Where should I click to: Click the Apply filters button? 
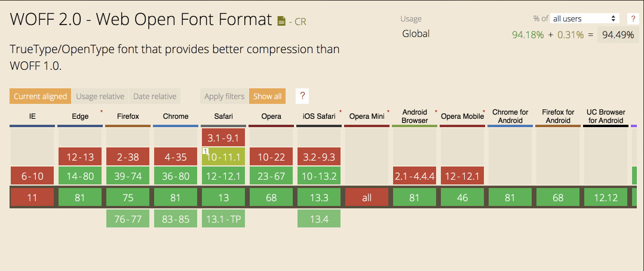(224, 96)
